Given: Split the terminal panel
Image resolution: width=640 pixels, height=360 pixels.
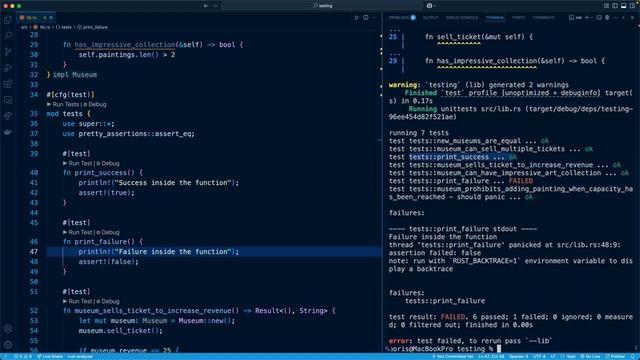Looking at the screenshot, I should pyautogui.click(x=599, y=18).
